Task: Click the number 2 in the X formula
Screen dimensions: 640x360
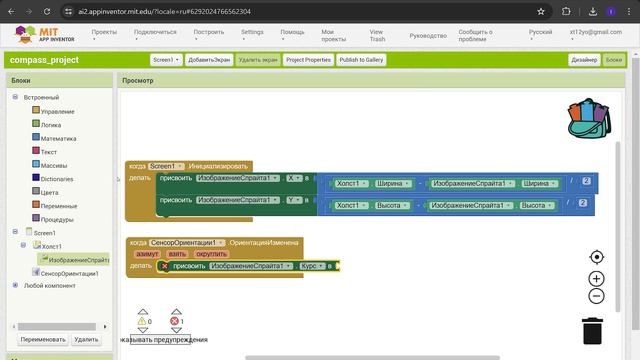Action: coord(586,181)
